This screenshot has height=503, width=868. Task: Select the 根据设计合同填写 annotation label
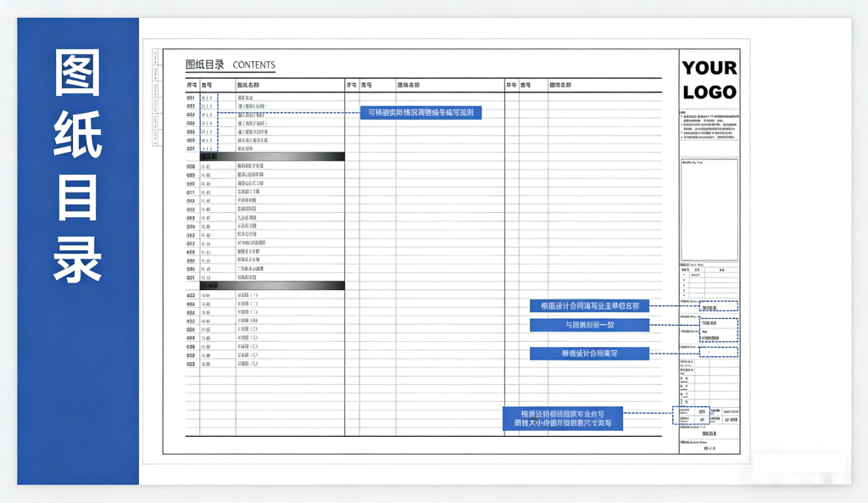[589, 354]
